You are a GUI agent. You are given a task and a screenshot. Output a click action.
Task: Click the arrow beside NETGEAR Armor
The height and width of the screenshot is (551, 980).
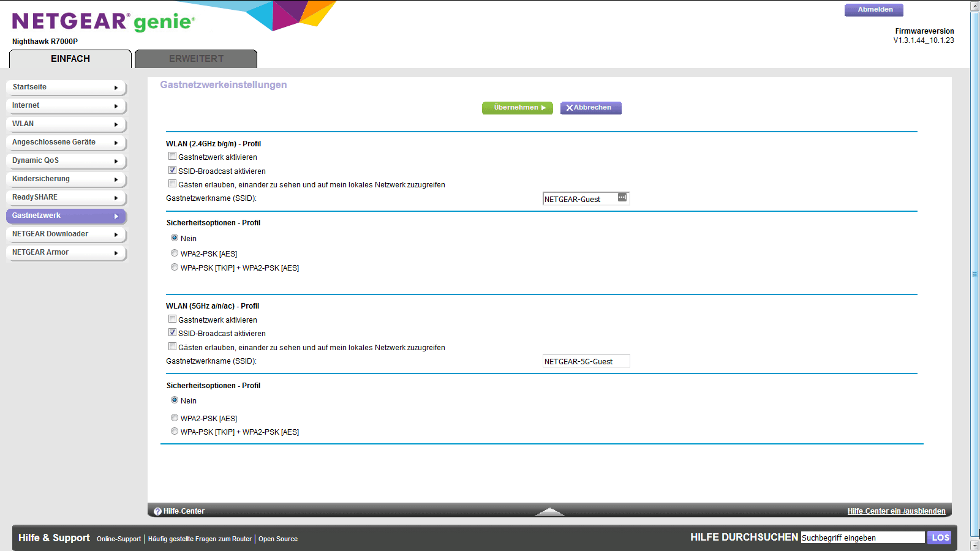click(116, 253)
